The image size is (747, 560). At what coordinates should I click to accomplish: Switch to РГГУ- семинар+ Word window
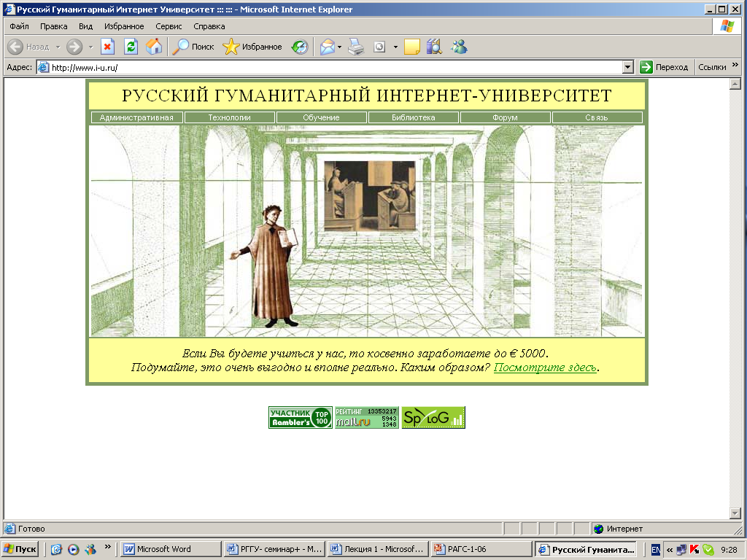pyautogui.click(x=274, y=549)
